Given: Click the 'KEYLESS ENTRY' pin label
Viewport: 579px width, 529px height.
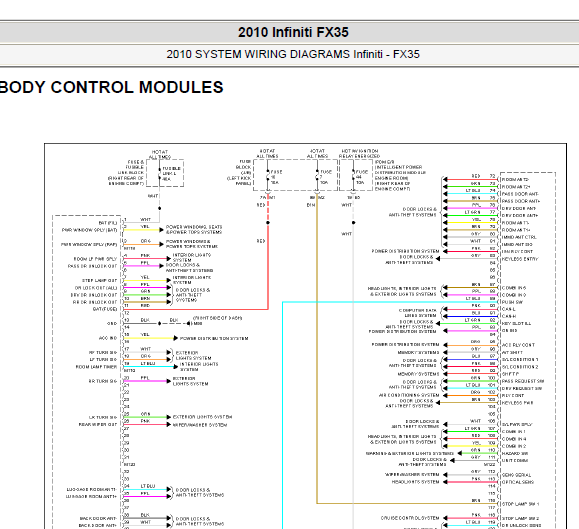Looking at the screenshot, I should [520, 259].
